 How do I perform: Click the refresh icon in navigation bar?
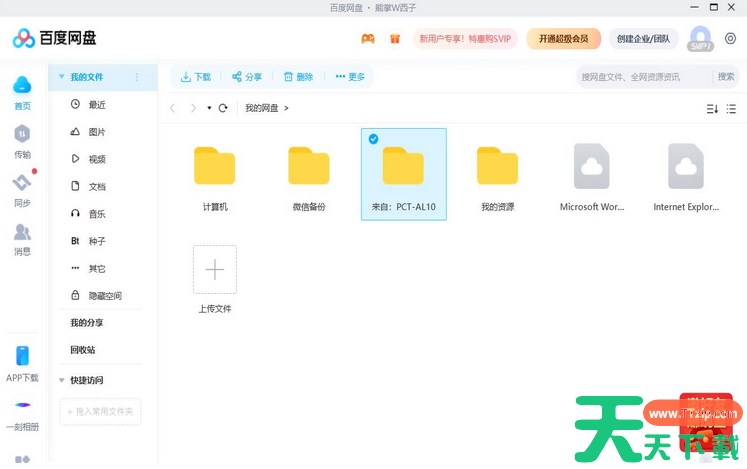click(x=223, y=108)
